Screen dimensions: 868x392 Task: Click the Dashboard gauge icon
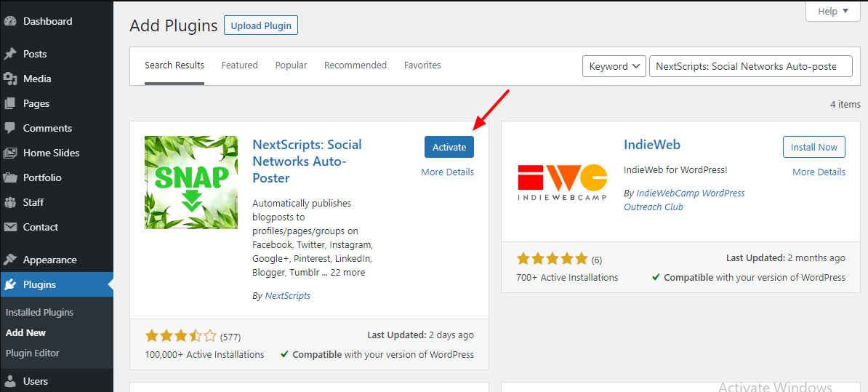(10, 22)
